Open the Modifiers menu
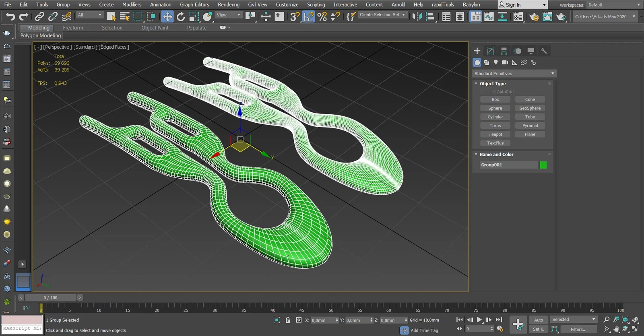644x336 pixels. tap(132, 5)
